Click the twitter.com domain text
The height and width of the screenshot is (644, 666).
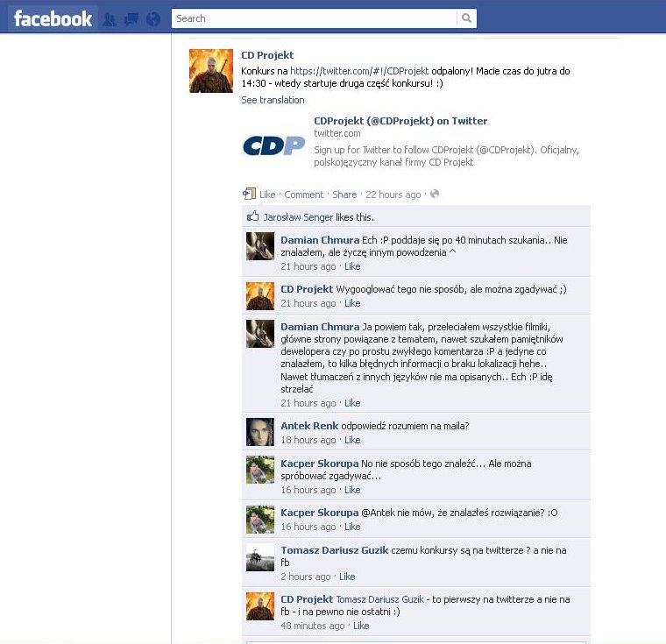tap(337, 133)
